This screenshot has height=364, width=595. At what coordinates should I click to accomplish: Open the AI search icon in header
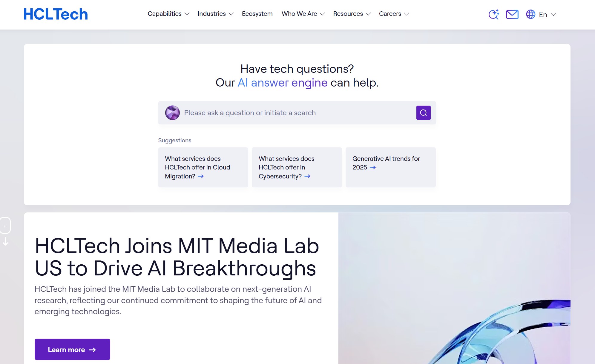[x=494, y=14]
